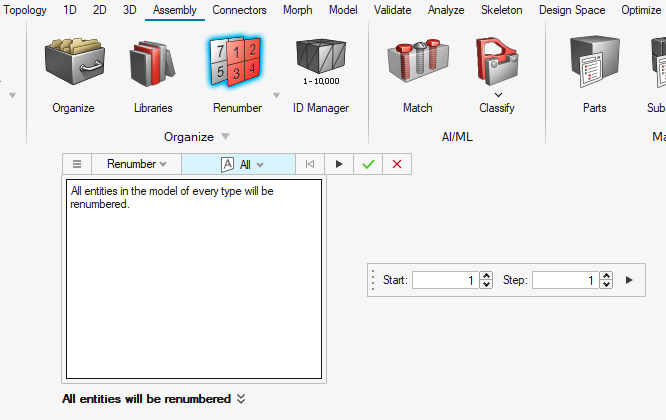Viewport: 666px width, 420px height.
Task: Expand 'All entities will be renumbered' details
Action: point(241,399)
